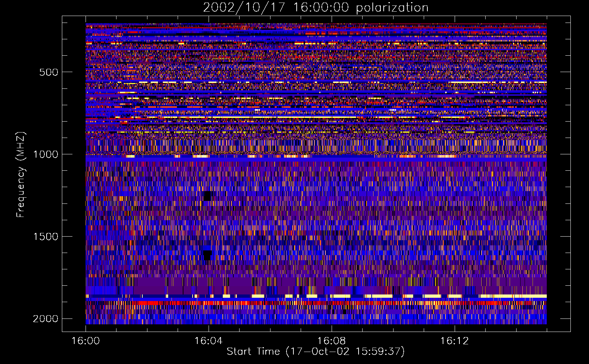Click the "Frequency (MHZ)" y-axis label
The height and width of the screenshot is (364, 589).
tap(21, 175)
